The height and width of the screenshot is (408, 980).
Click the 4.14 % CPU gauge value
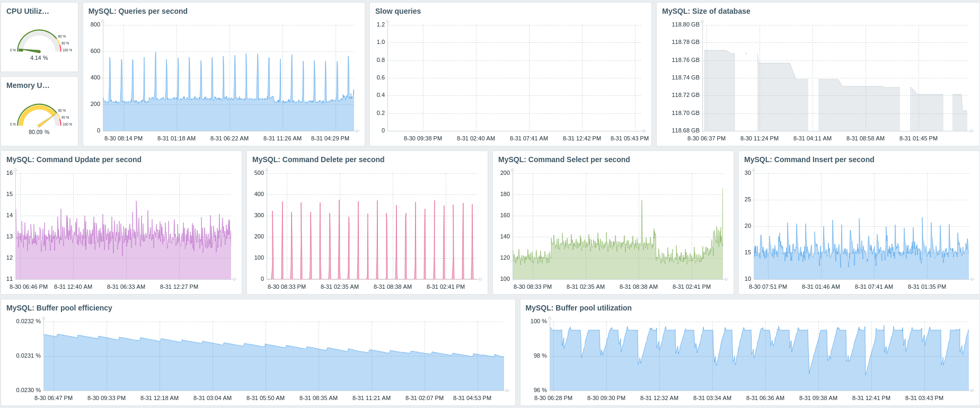click(39, 58)
